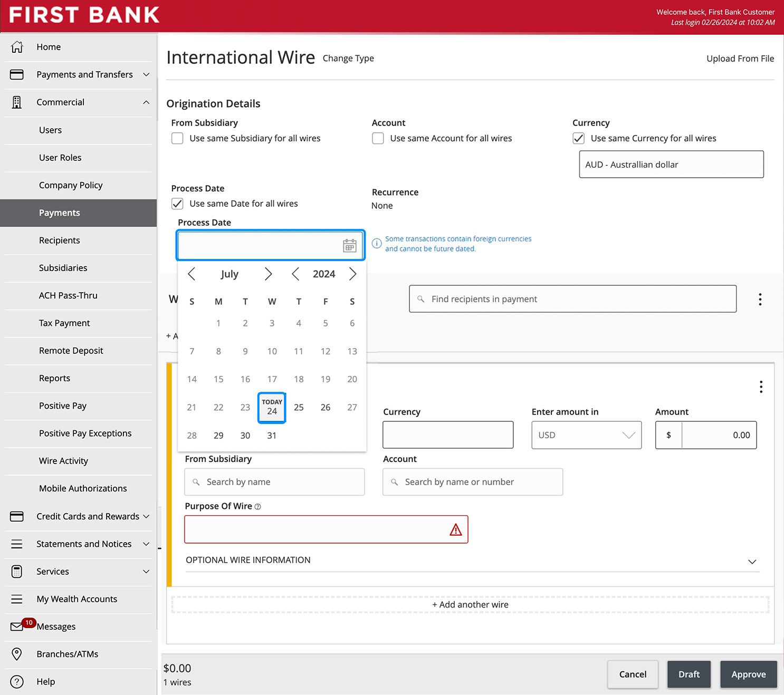Image resolution: width=784 pixels, height=695 pixels.
Task: Click the search icon in Find recipients field
Action: 421,299
